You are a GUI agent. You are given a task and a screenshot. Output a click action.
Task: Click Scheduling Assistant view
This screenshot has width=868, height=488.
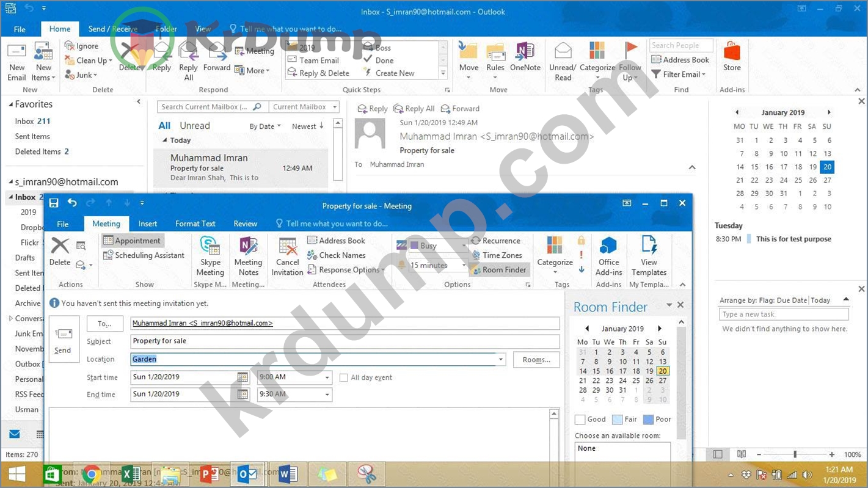coord(144,255)
